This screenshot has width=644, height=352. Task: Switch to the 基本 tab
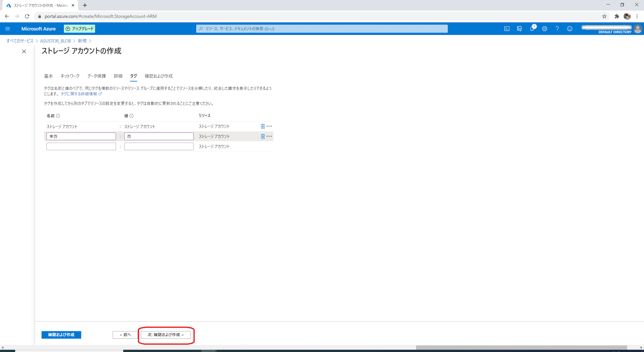point(49,76)
